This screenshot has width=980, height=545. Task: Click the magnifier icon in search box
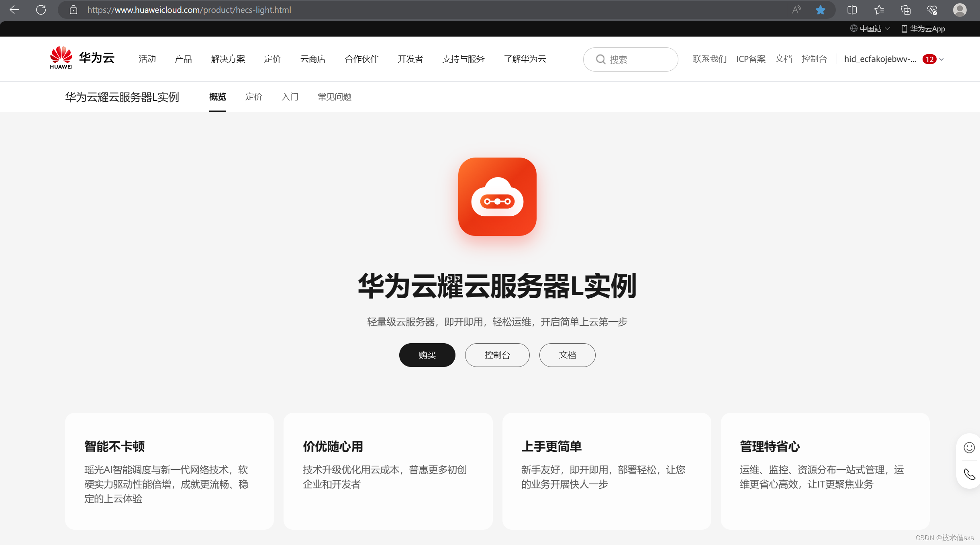(600, 59)
